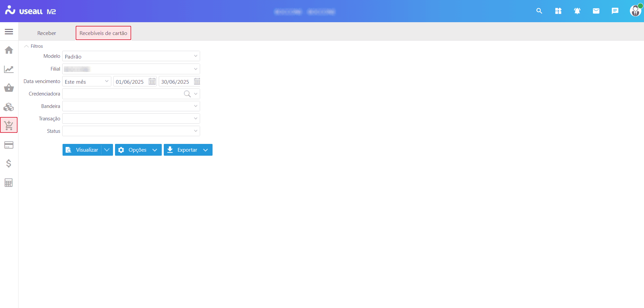This screenshot has height=308, width=644.
Task: Open notifications bell in the header
Action: point(577,11)
